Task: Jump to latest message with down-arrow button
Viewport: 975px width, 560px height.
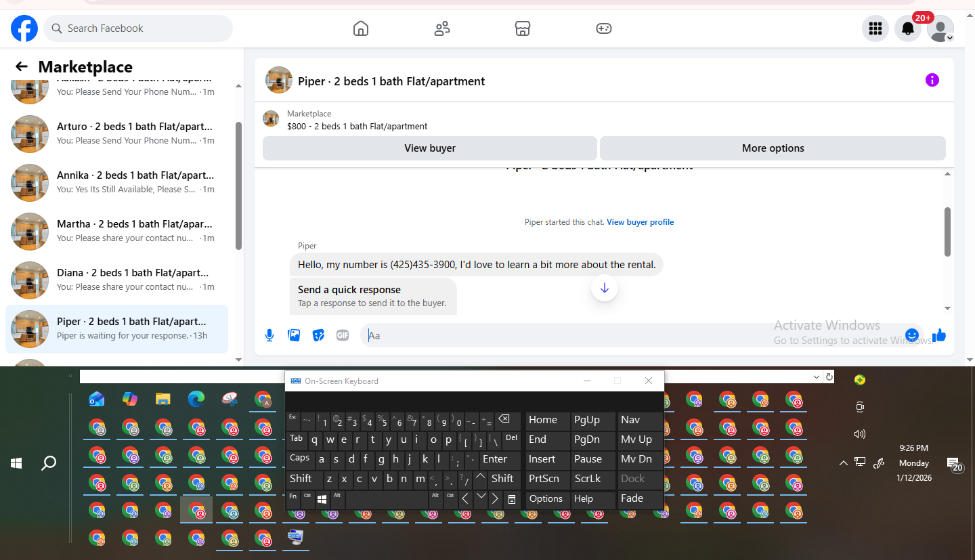Action: [605, 288]
